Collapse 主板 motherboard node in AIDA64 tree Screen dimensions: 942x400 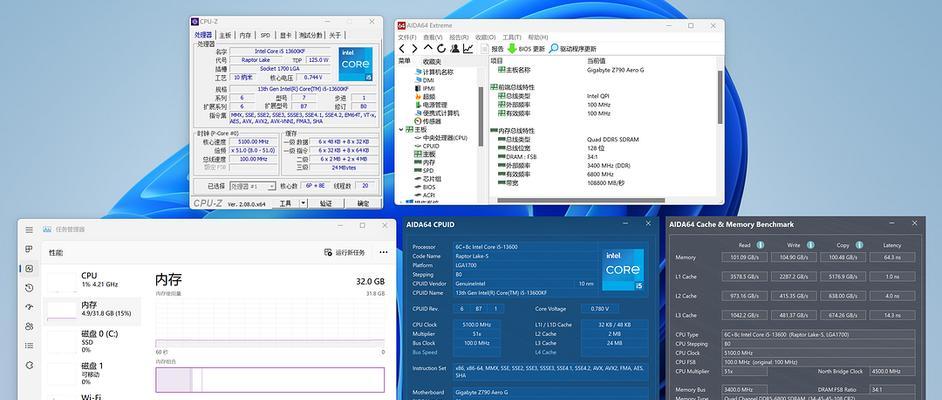click(401, 129)
